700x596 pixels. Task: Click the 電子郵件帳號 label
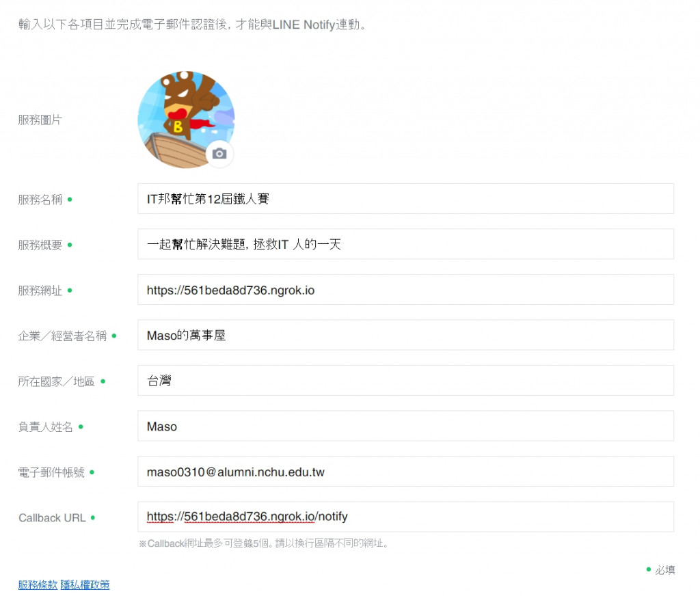(51, 472)
